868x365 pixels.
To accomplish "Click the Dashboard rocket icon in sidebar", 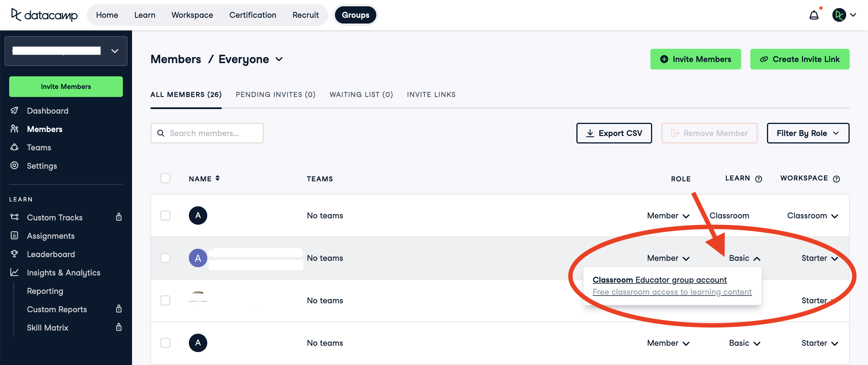I will click(x=14, y=110).
